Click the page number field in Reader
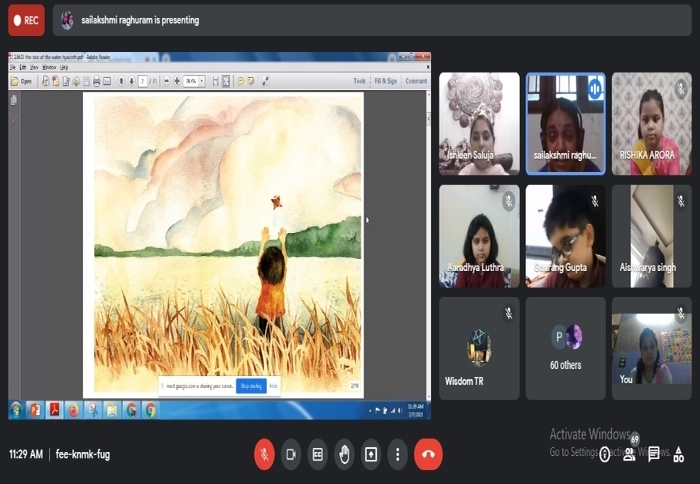Image resolution: width=700 pixels, height=484 pixels. click(x=142, y=81)
